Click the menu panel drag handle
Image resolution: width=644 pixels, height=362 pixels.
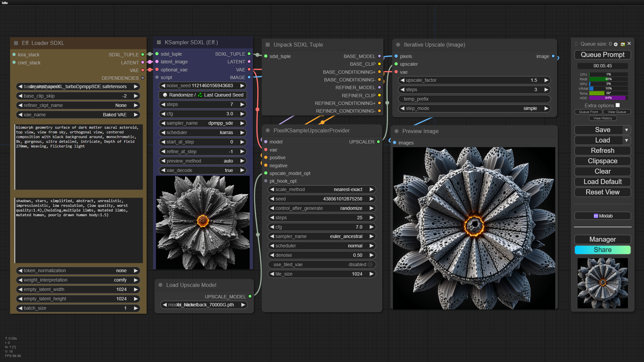[x=576, y=44]
